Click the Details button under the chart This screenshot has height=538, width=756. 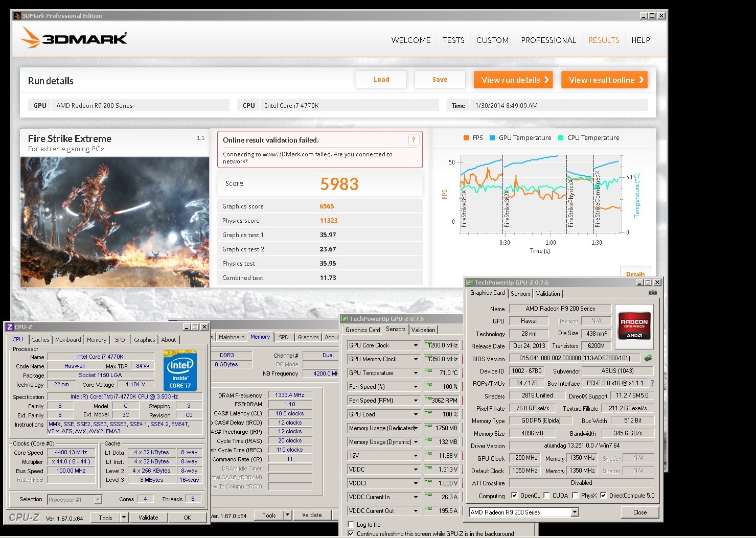tap(635, 273)
